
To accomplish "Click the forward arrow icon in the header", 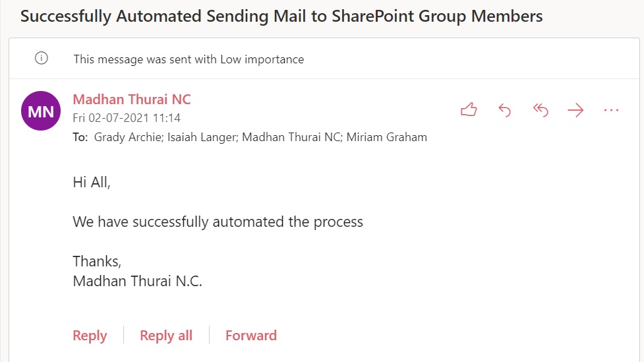I will [x=575, y=110].
